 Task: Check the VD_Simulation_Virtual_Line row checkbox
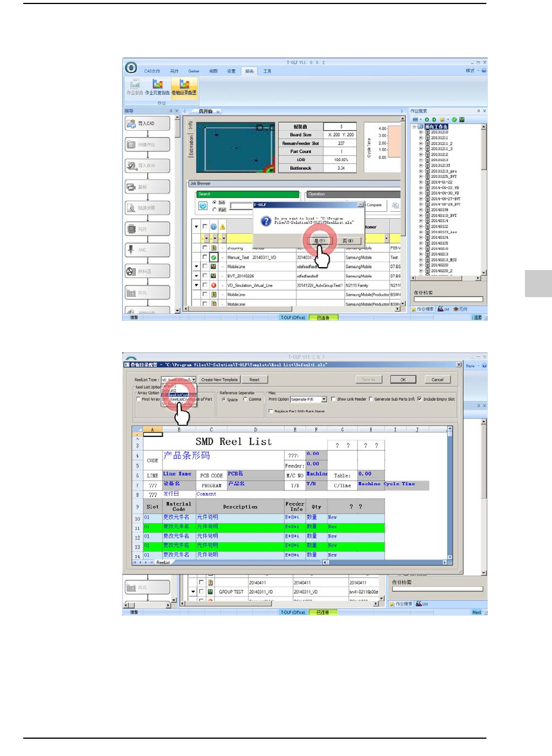click(x=205, y=284)
